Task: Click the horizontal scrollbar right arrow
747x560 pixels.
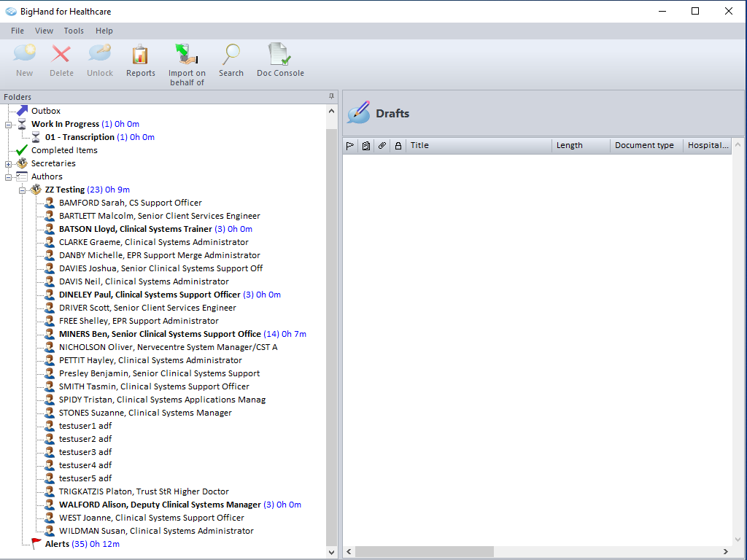Action: click(x=726, y=551)
